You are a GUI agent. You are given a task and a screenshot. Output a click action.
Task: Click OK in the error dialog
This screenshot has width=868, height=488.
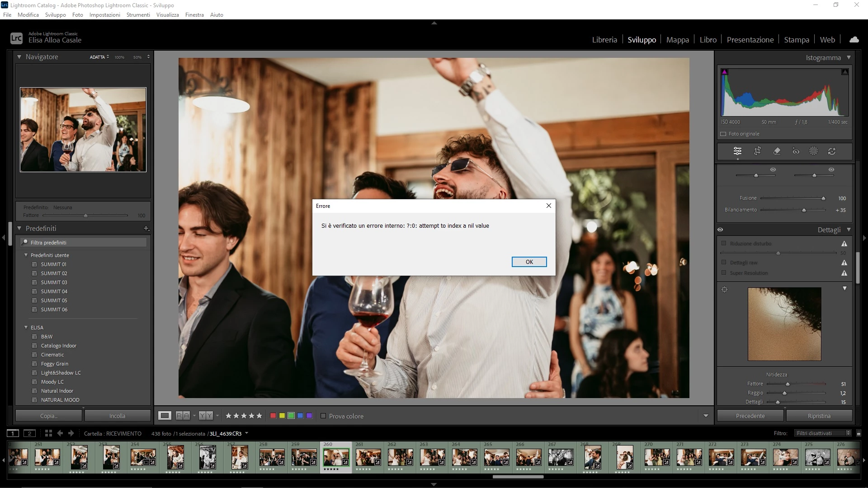point(529,262)
